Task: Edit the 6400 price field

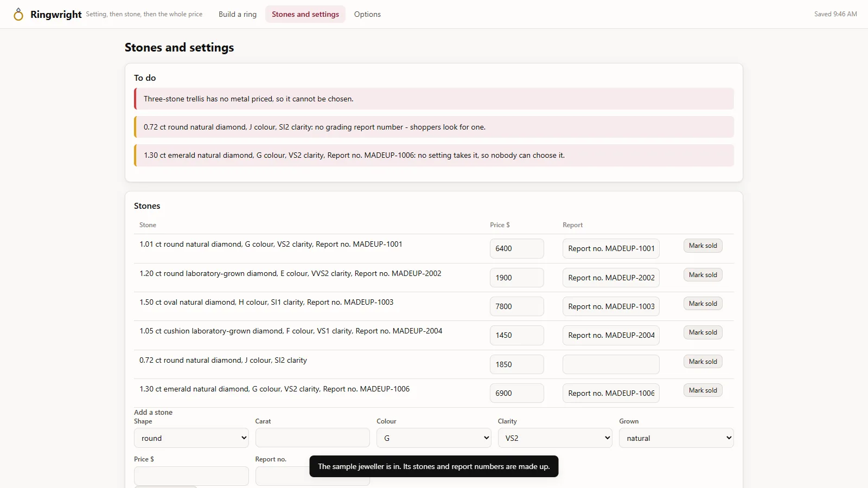Action: pos(516,248)
